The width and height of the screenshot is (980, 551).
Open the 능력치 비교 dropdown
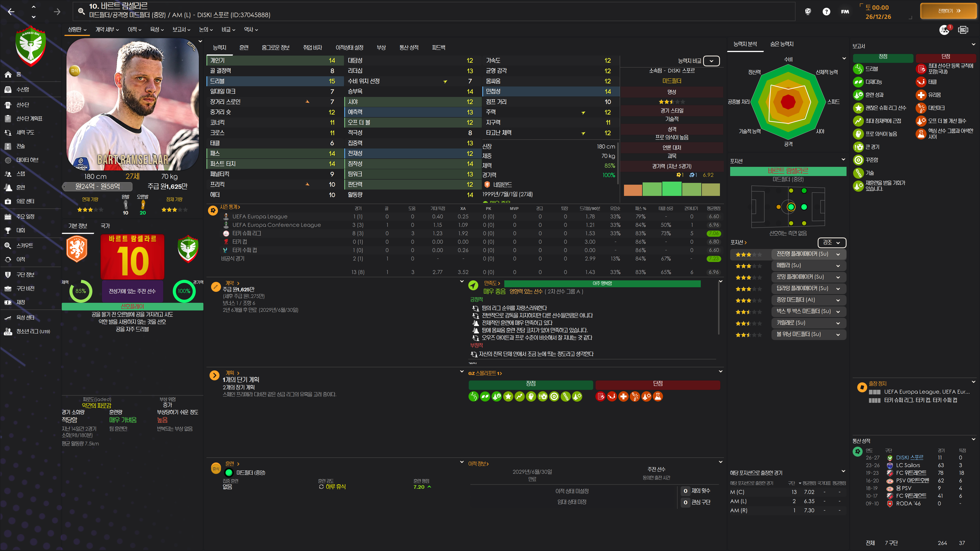(x=711, y=61)
